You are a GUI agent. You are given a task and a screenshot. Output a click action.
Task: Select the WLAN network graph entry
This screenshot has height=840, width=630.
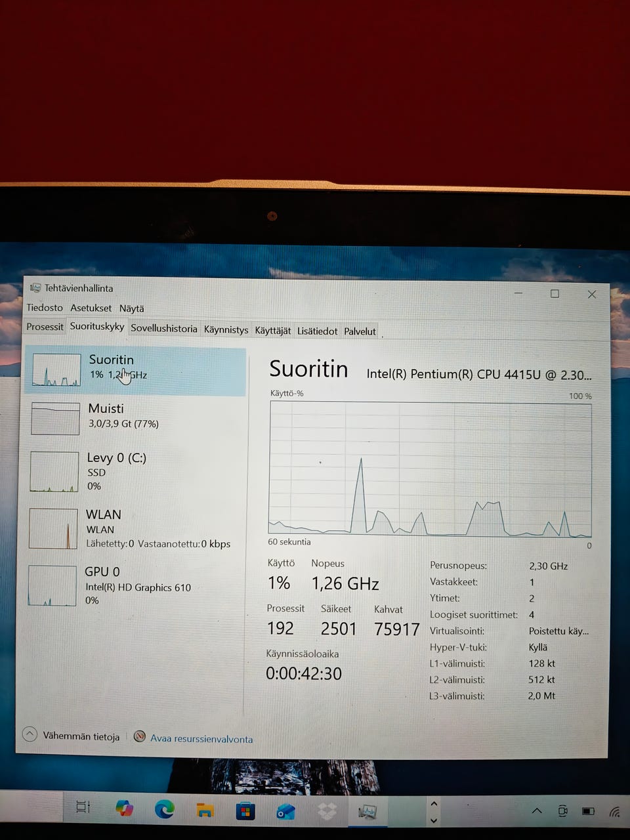(x=135, y=528)
